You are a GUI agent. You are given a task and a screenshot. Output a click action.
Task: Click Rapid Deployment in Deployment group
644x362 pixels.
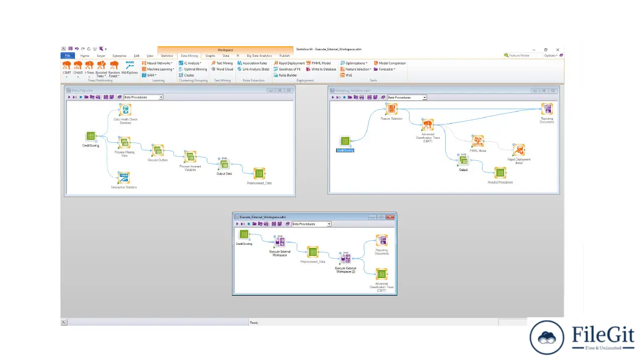click(x=289, y=63)
